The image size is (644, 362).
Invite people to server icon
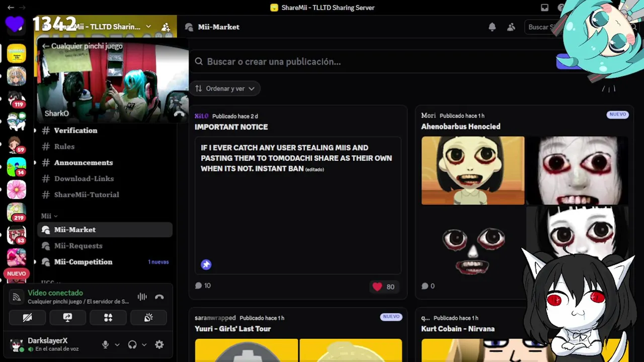coord(166,27)
